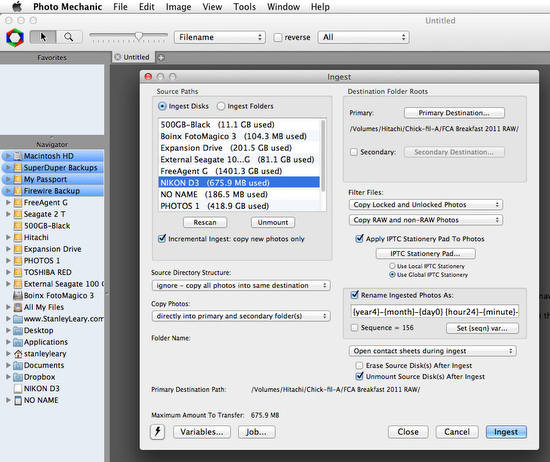Click the Macintosh HD drive icon

tap(18, 156)
